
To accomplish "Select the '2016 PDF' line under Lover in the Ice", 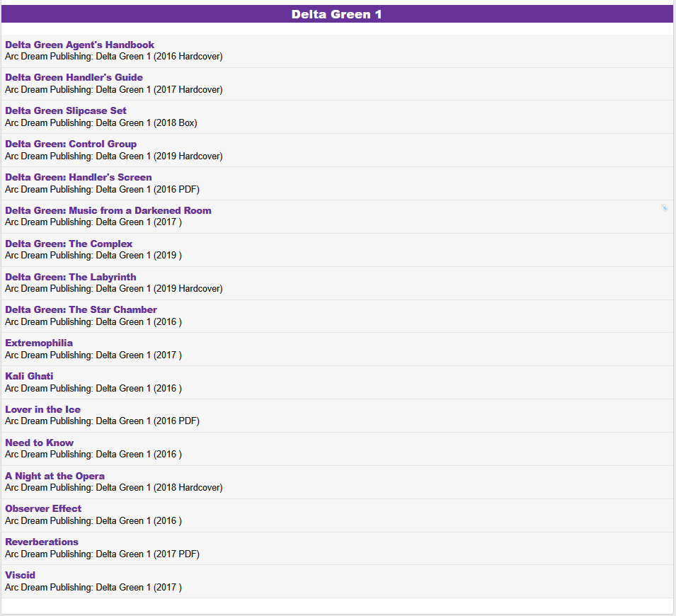I will click(102, 421).
